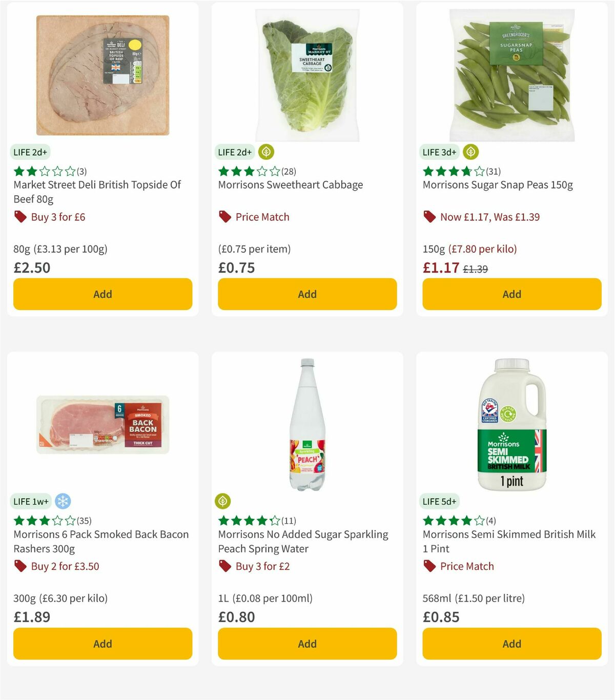Screen dimensions: 615x700
Task: Click the LIFE 2d+ badge on topside beef
Action: click(x=31, y=152)
